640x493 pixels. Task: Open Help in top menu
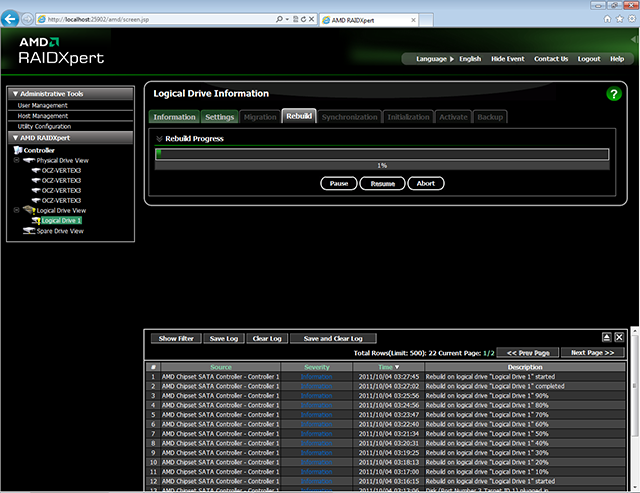pyautogui.click(x=617, y=59)
